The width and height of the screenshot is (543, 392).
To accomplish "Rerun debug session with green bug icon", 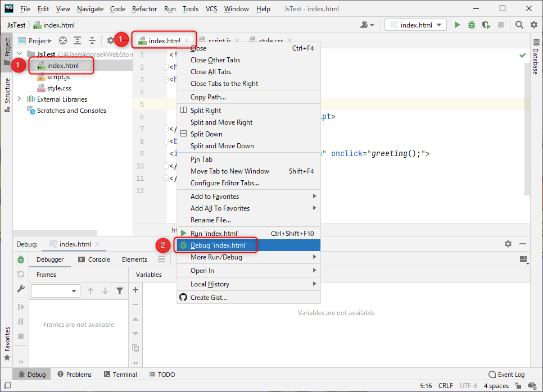I will tap(21, 259).
